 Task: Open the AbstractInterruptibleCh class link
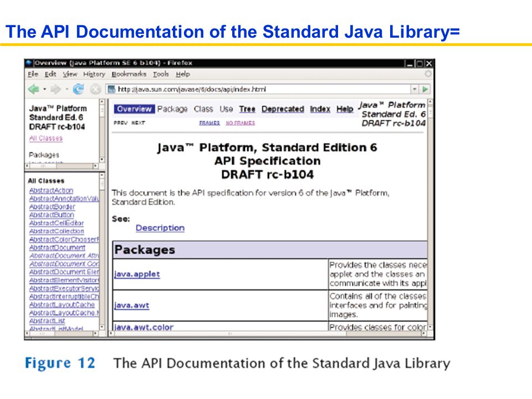coord(64,296)
